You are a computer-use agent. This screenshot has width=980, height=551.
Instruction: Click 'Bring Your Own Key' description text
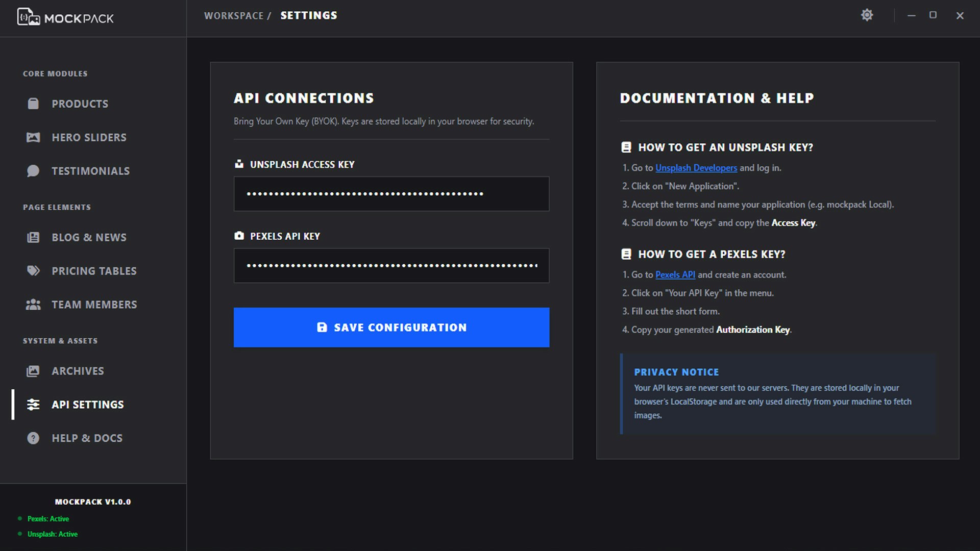click(x=384, y=121)
